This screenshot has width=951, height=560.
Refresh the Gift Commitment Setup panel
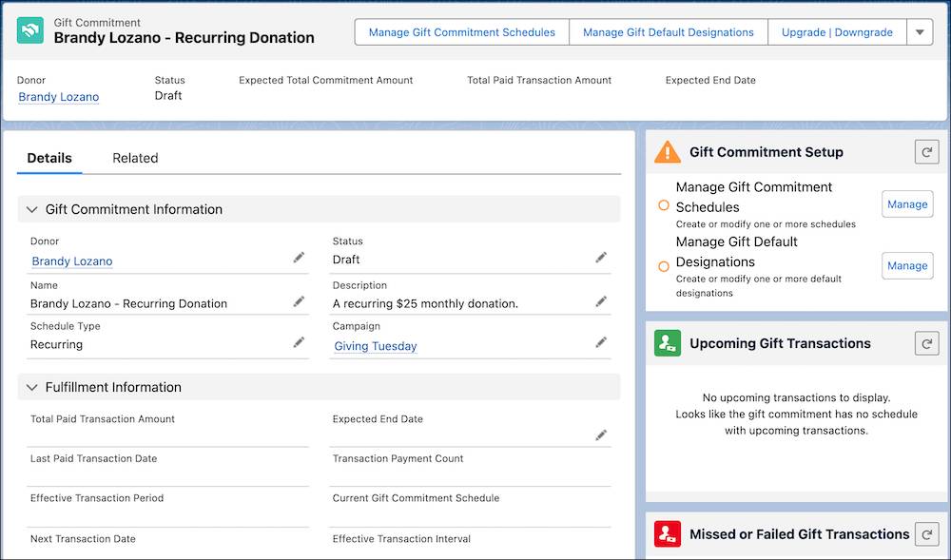click(926, 153)
